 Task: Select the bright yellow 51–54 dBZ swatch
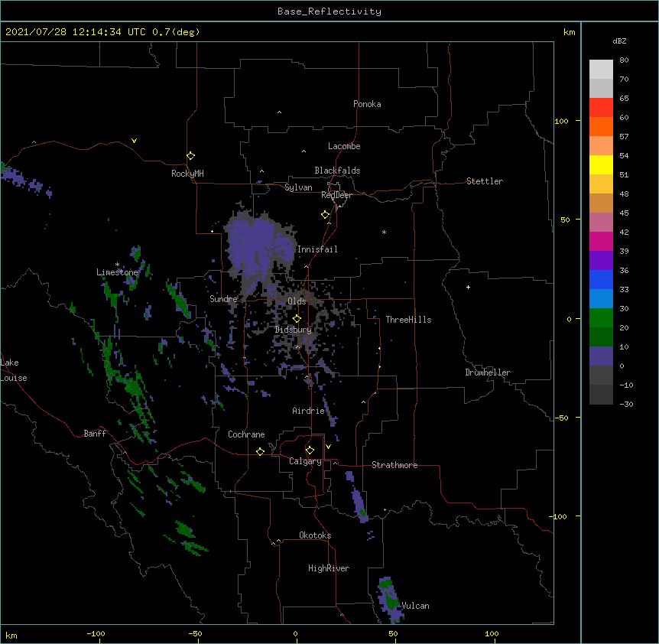(601, 164)
